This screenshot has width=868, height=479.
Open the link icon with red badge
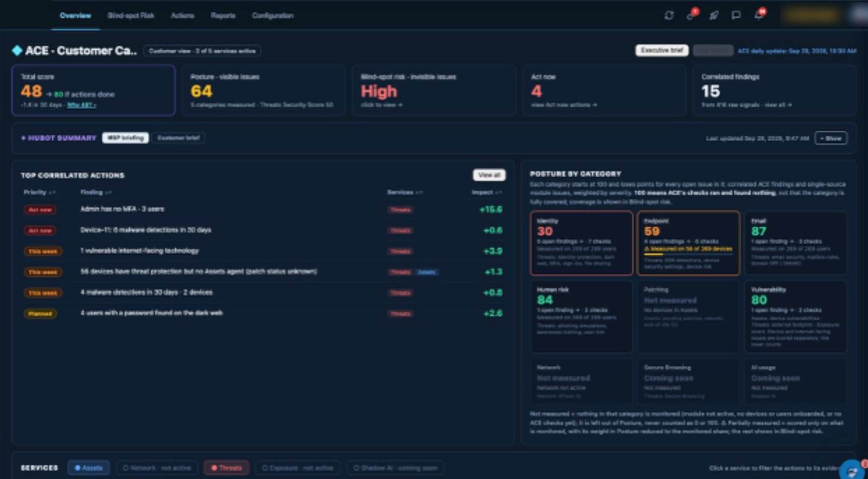click(x=691, y=15)
